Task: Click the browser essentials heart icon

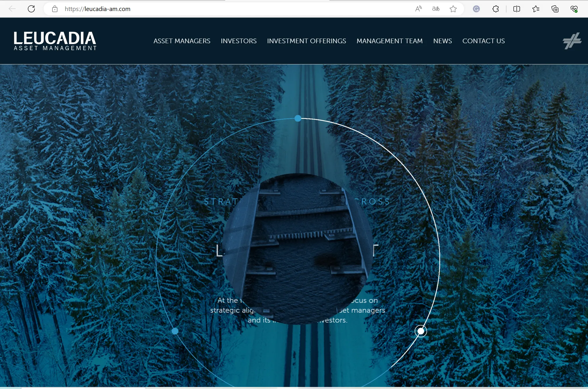Action: (x=574, y=9)
